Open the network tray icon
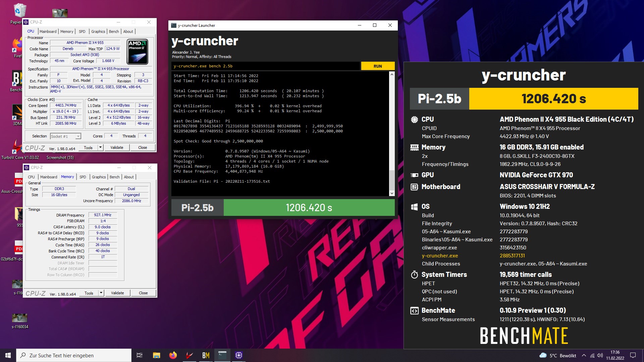Image resolution: width=644 pixels, height=362 pixels. (592, 356)
